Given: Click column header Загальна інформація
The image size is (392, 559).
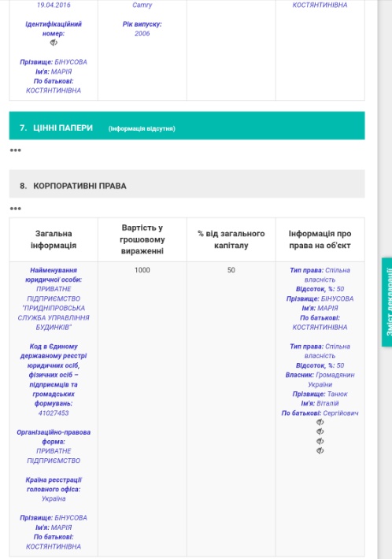Looking at the screenshot, I should click(54, 239).
